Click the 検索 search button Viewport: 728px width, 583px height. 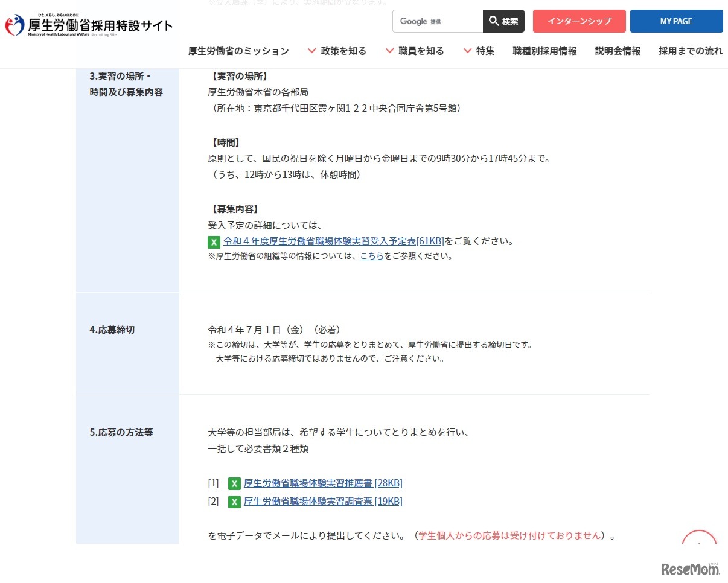504,21
